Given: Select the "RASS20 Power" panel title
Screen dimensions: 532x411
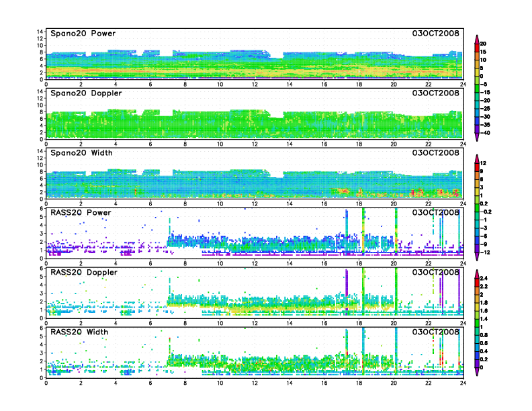Looking at the screenshot, I should pos(76,213).
